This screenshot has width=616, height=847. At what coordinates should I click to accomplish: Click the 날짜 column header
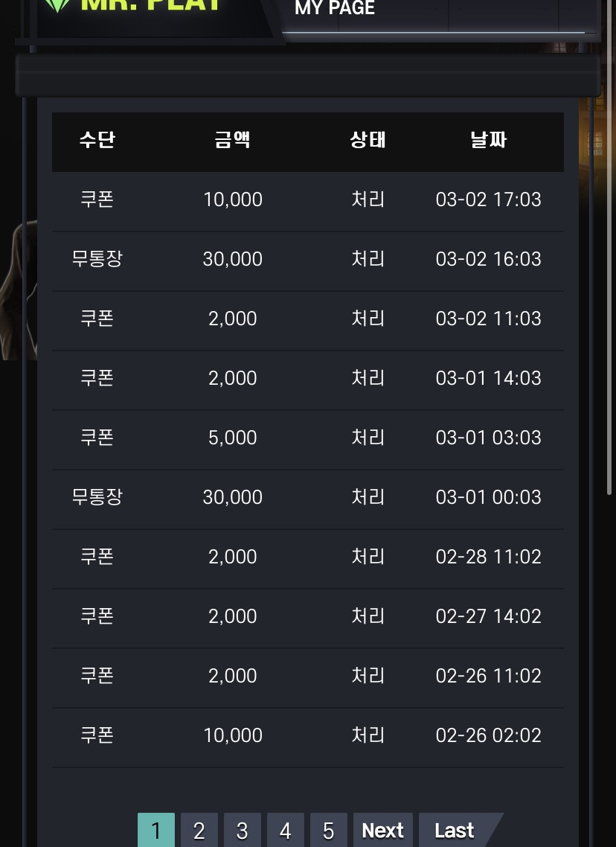click(488, 140)
